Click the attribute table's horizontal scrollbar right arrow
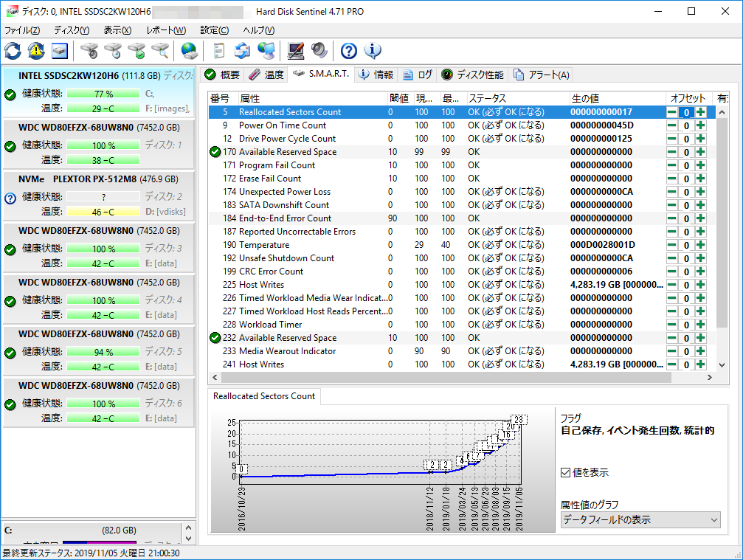The width and height of the screenshot is (743, 560). (x=709, y=378)
